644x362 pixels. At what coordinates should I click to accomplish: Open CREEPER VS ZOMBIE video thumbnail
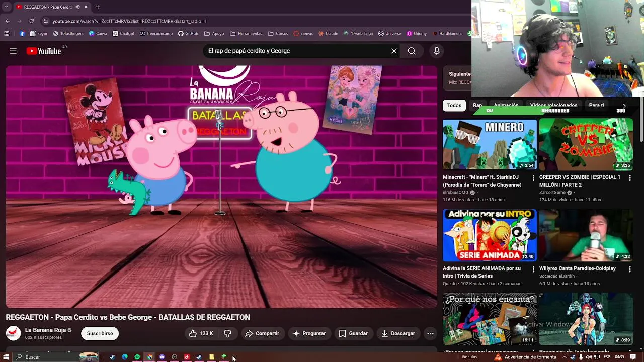pos(586,144)
